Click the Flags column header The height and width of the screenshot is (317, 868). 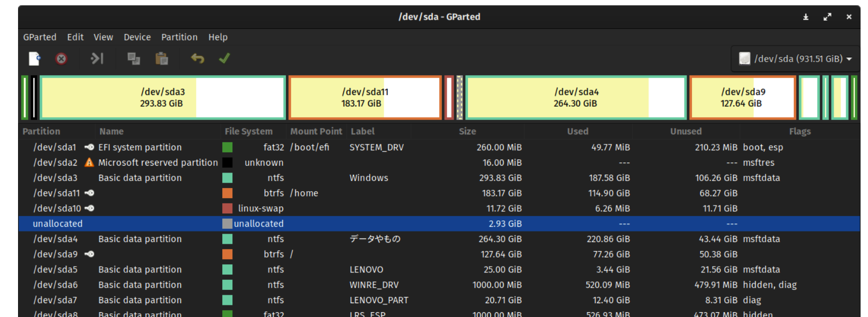coord(800,131)
